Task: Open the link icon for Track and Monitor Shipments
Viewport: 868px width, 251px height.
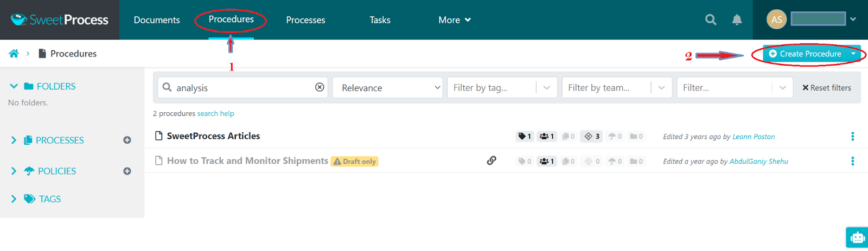Action: [x=492, y=160]
